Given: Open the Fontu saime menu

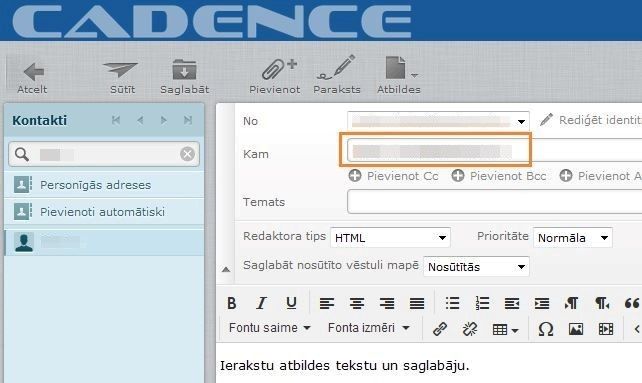Looking at the screenshot, I should (x=270, y=328).
